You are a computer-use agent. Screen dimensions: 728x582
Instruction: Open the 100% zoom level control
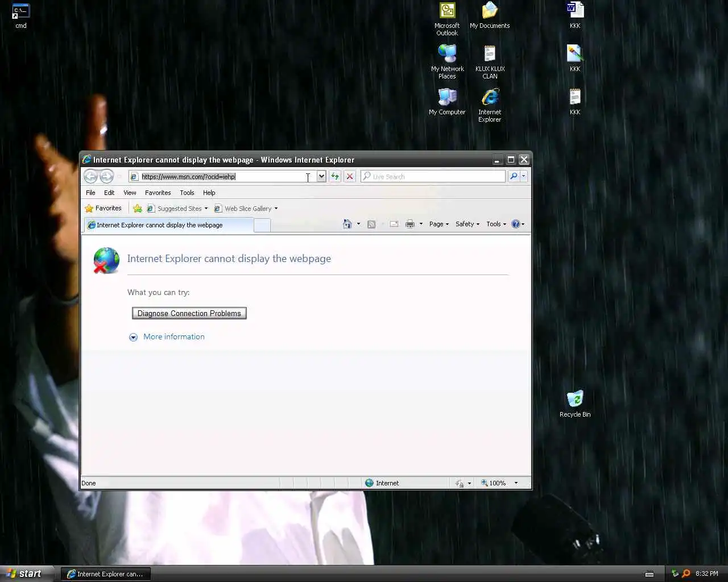coord(494,483)
